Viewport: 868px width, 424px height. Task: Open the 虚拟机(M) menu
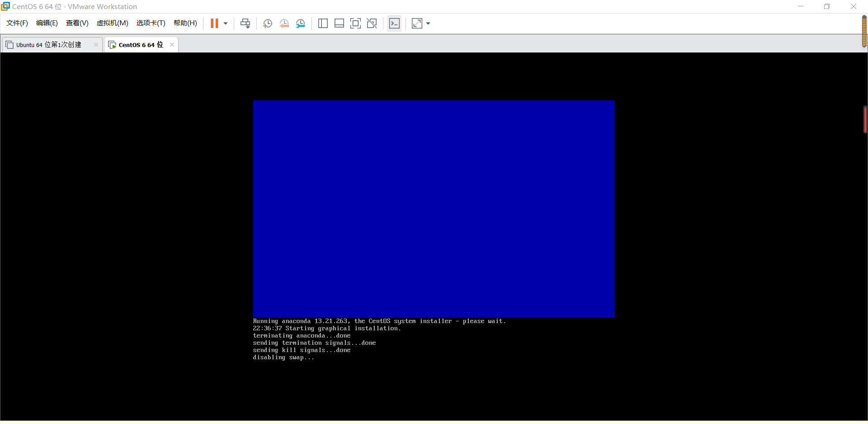tap(113, 23)
